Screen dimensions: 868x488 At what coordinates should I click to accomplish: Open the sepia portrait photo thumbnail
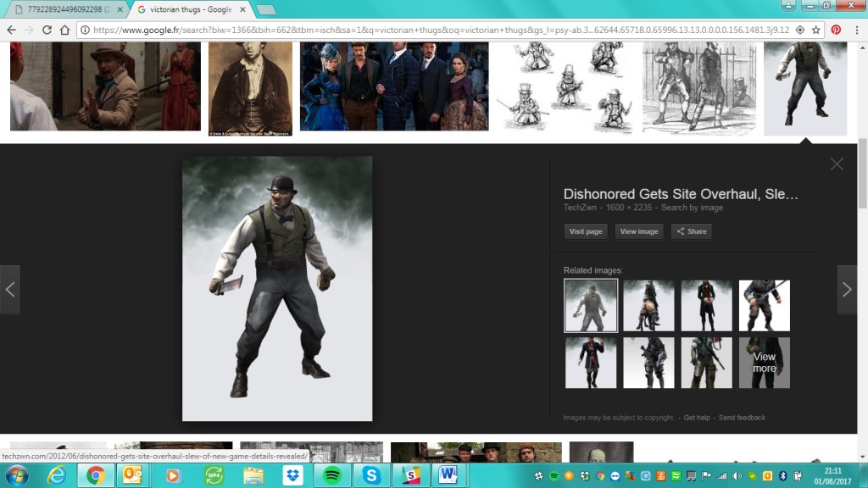click(250, 88)
